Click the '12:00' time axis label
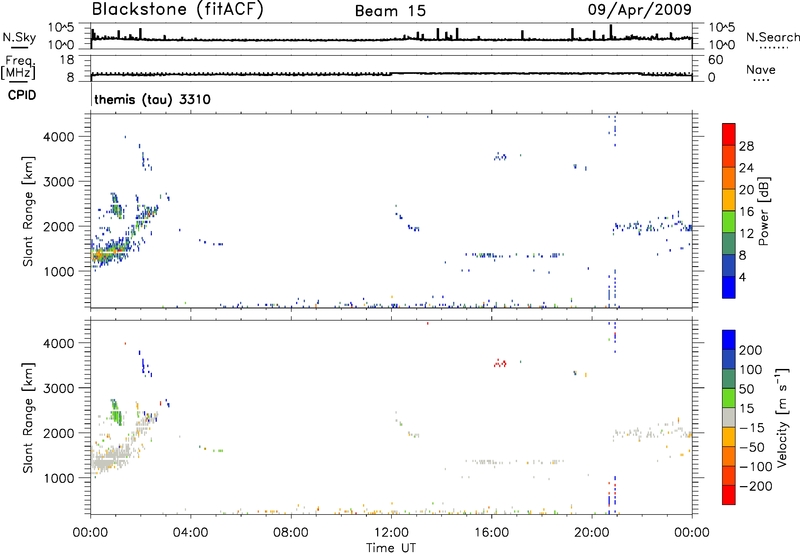Viewport: 800px width, 554px height. coord(391,533)
